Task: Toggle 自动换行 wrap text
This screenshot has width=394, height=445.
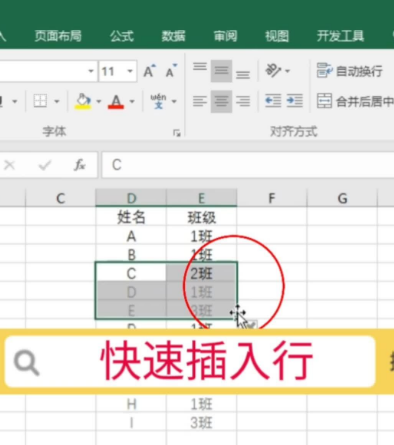Action: tap(349, 71)
